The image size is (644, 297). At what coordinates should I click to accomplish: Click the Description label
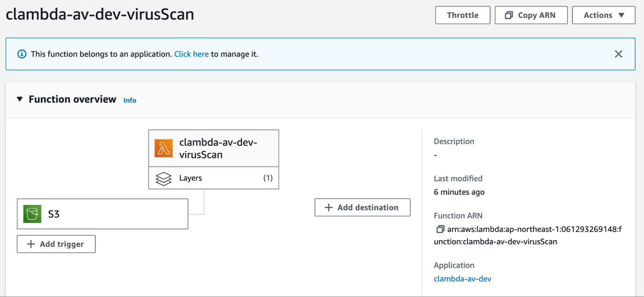pyautogui.click(x=454, y=141)
